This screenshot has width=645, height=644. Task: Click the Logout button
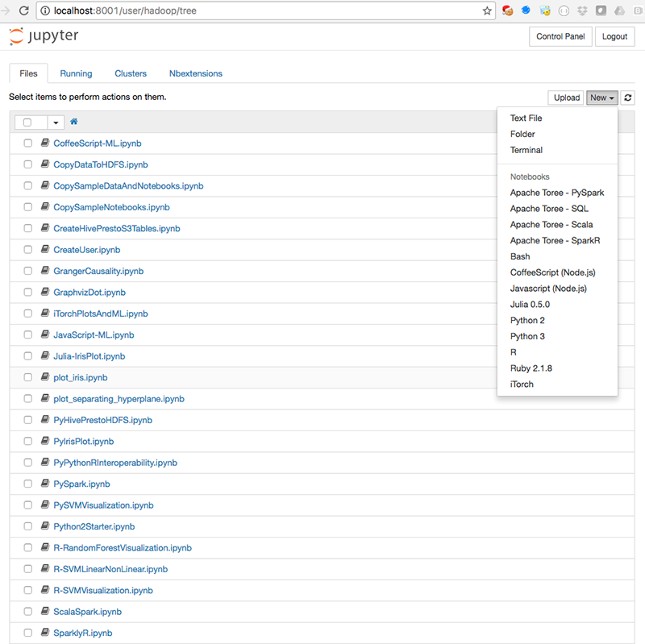pyautogui.click(x=614, y=36)
